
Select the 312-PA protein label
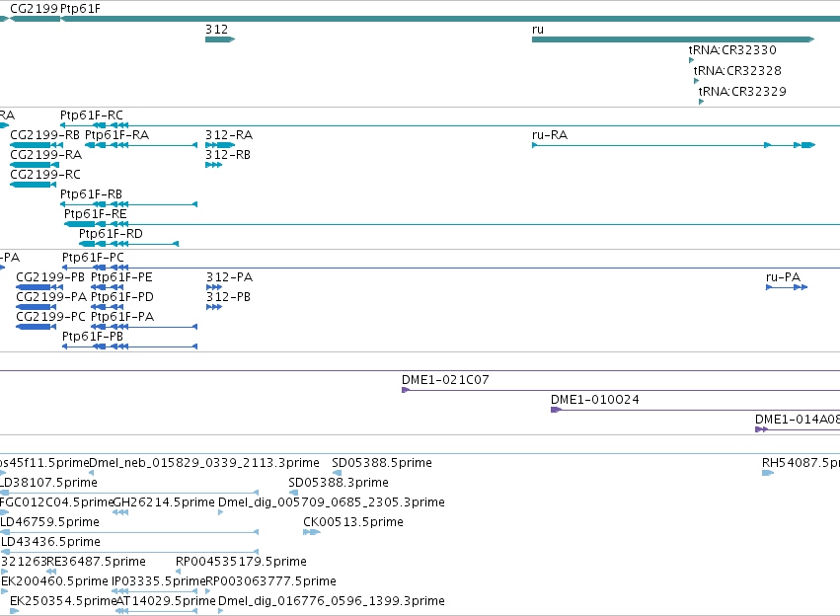229,277
